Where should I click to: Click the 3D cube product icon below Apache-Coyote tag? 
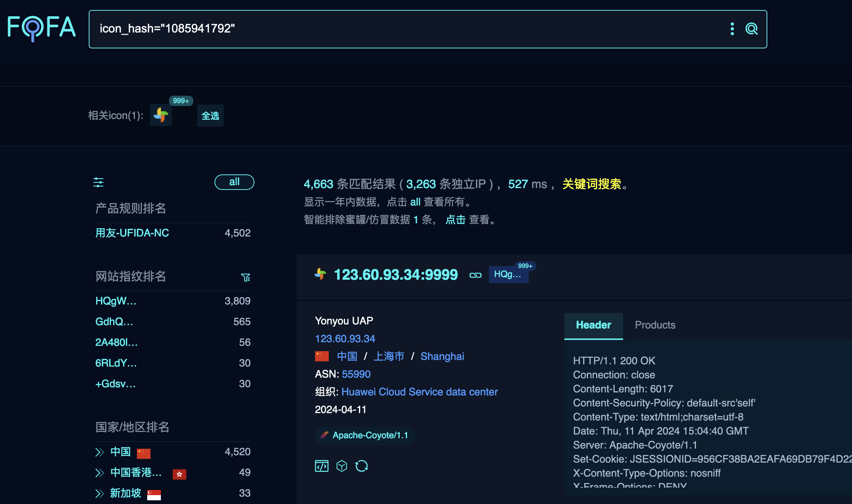342,466
